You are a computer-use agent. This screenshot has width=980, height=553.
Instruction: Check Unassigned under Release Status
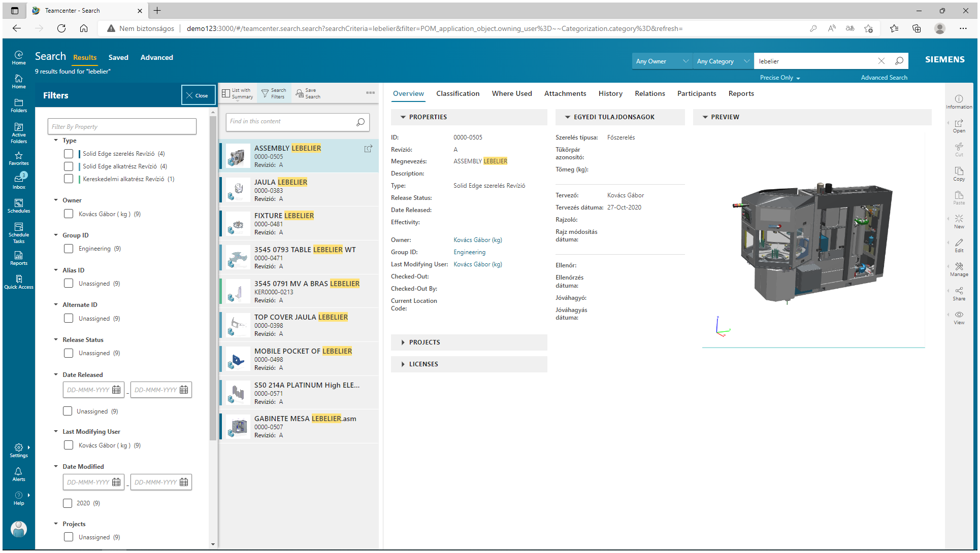[x=69, y=353]
